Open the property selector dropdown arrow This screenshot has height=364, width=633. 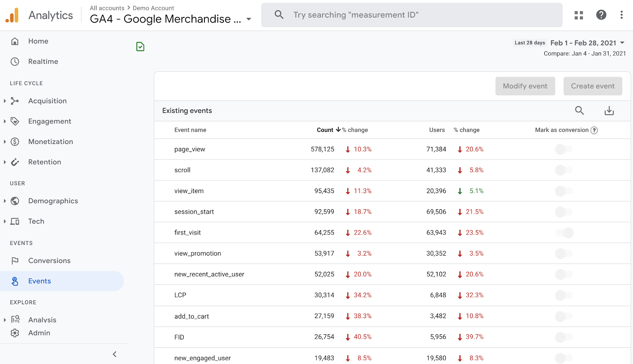click(x=249, y=19)
